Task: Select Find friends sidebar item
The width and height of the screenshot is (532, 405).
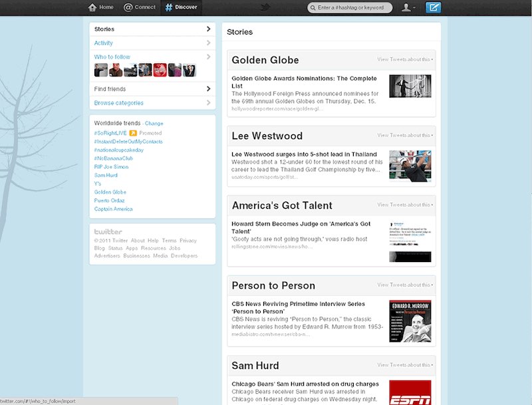Action: pos(152,89)
